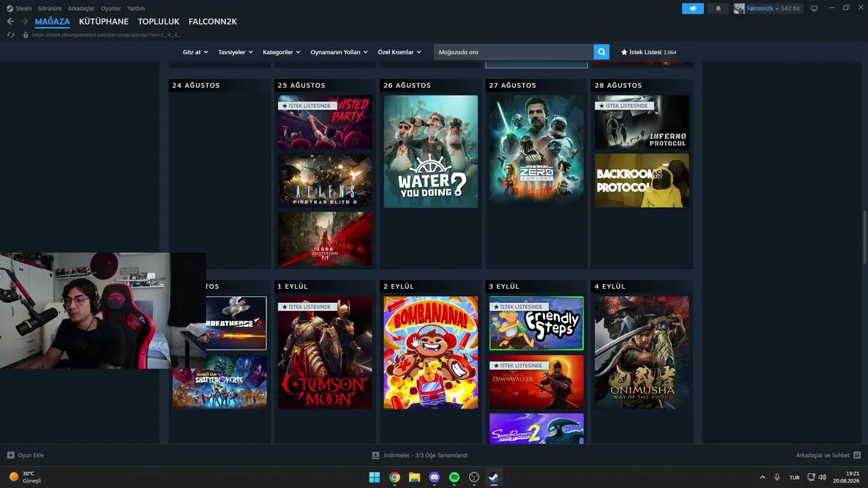
Task: Click the downloads icon in the bottom bar
Action: tap(376, 455)
